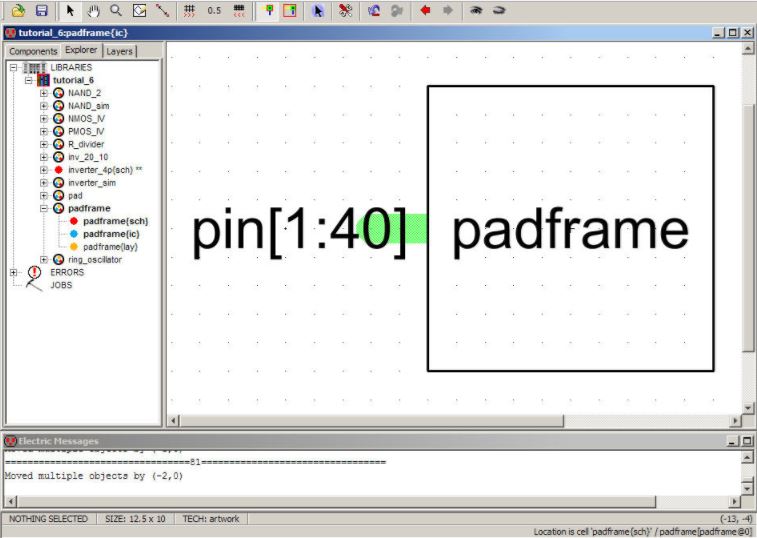Collapse the padframe cell group
Viewport: 757px width, 538px height.
[x=44, y=208]
